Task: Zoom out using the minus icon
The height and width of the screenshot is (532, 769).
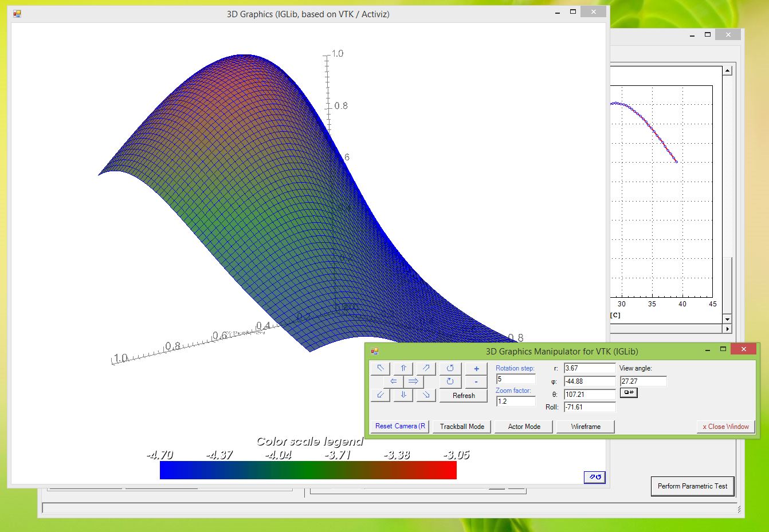Action: click(x=476, y=382)
